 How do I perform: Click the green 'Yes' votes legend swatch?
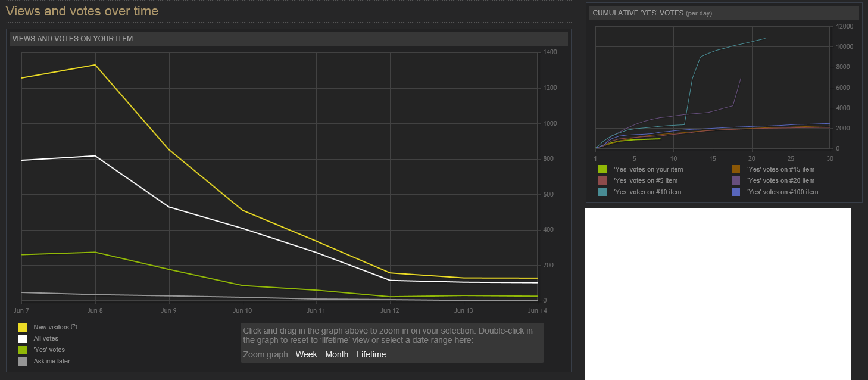(23, 350)
